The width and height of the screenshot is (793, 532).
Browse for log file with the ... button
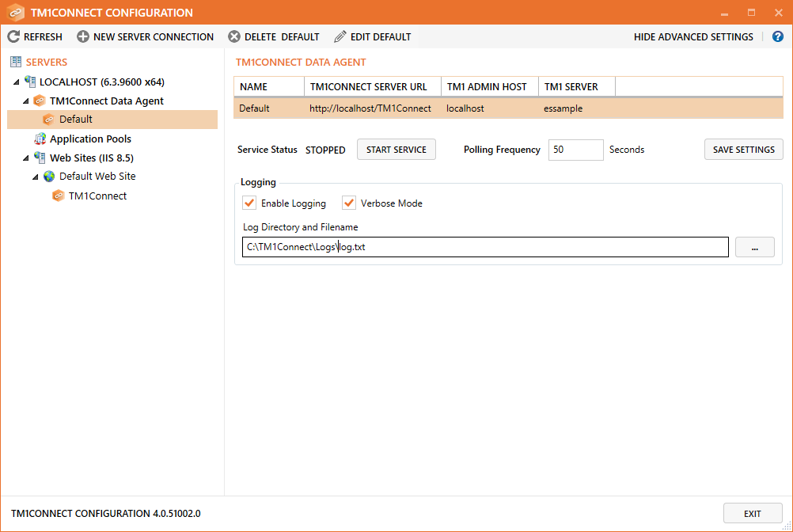pos(754,247)
